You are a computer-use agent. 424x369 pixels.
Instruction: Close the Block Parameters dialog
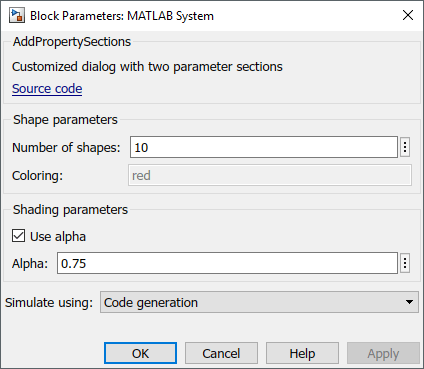point(408,15)
